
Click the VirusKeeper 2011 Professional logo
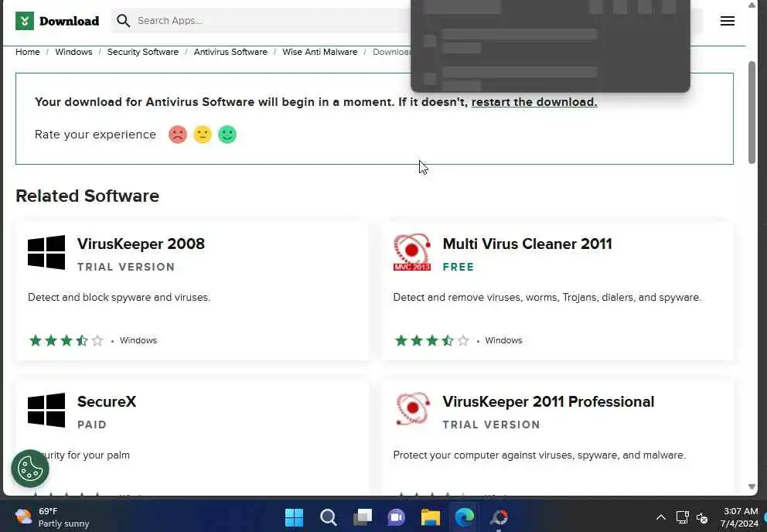[412, 409]
